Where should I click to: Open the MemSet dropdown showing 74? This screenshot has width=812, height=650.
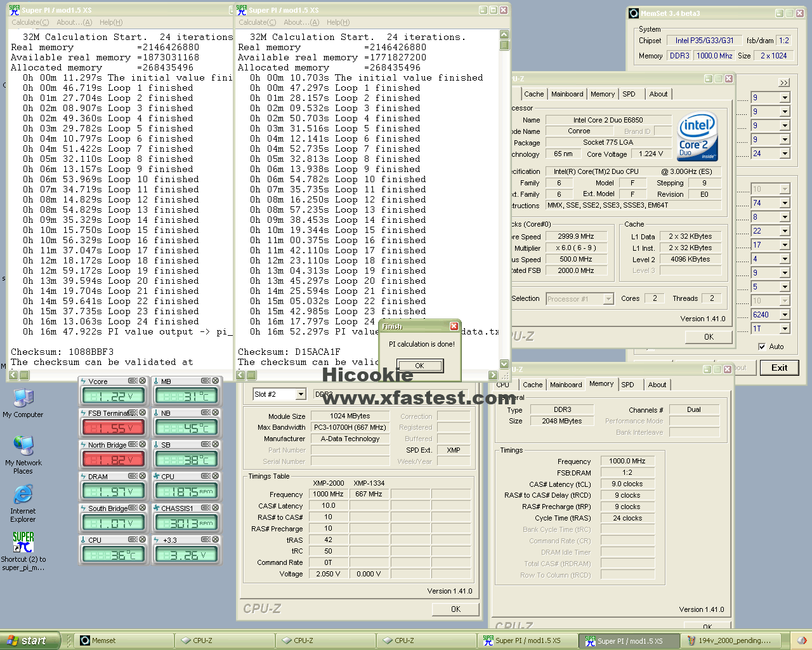pos(785,203)
